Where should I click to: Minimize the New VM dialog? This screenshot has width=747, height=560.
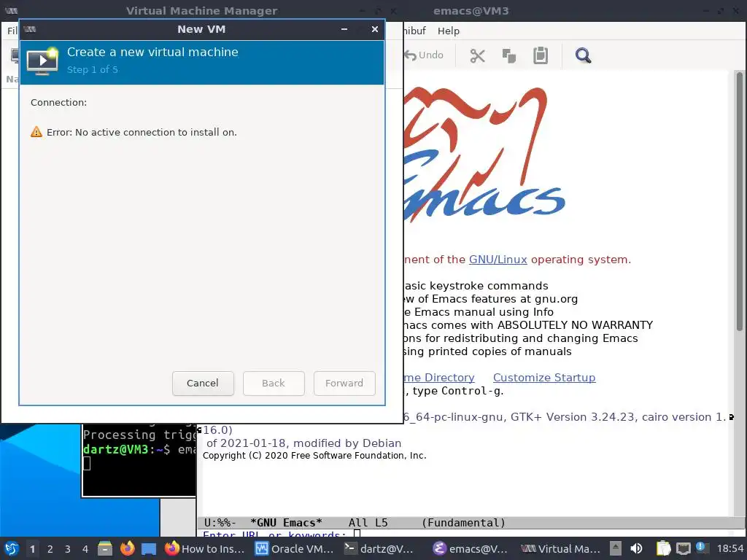344,29
